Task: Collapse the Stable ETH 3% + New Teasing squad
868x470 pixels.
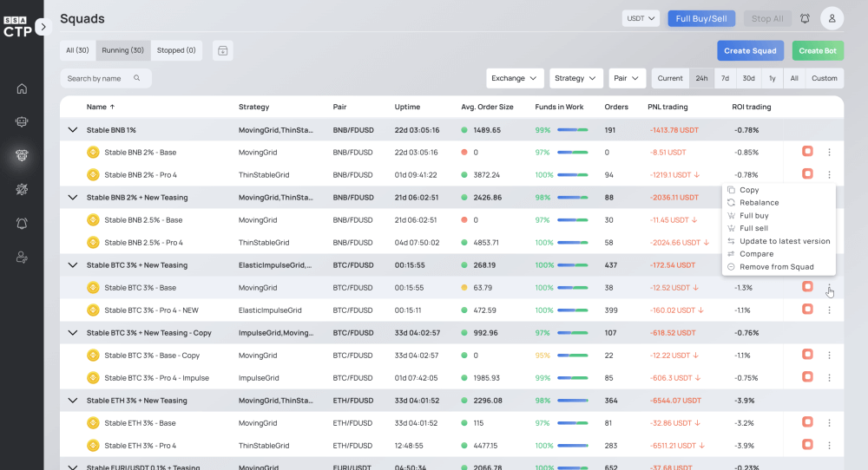Action: click(73, 401)
